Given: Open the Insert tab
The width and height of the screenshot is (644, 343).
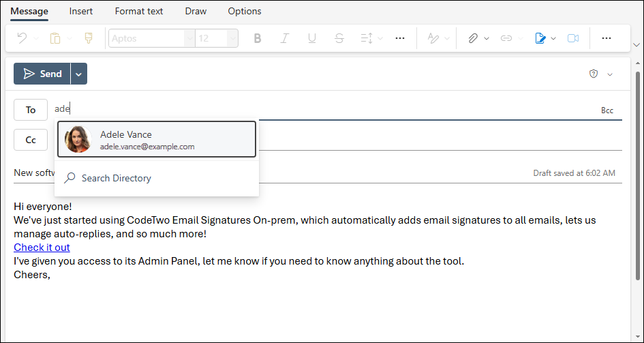Looking at the screenshot, I should pyautogui.click(x=81, y=12).
